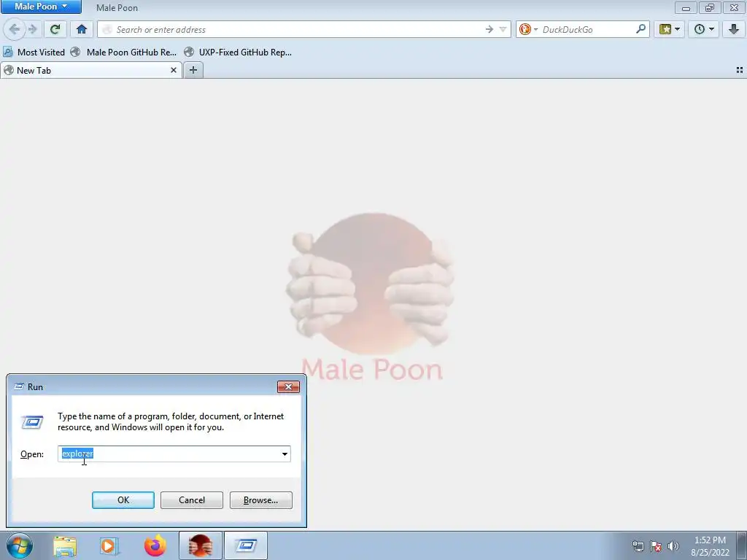Go back using the back arrow
The image size is (747, 560).
pos(15,29)
